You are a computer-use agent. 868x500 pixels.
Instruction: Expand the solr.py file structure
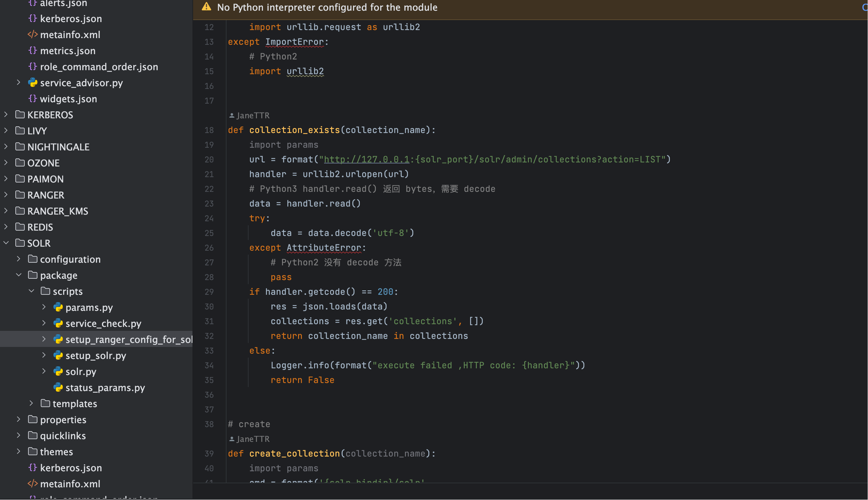(44, 372)
